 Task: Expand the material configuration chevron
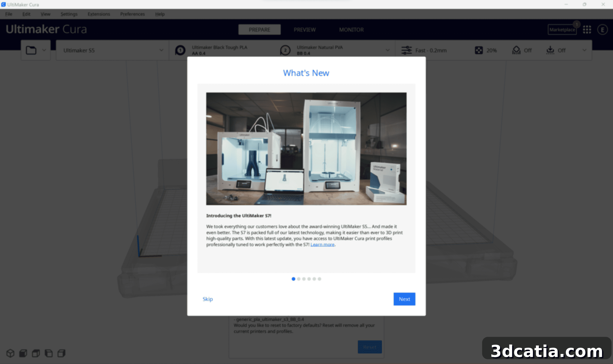[x=387, y=50]
